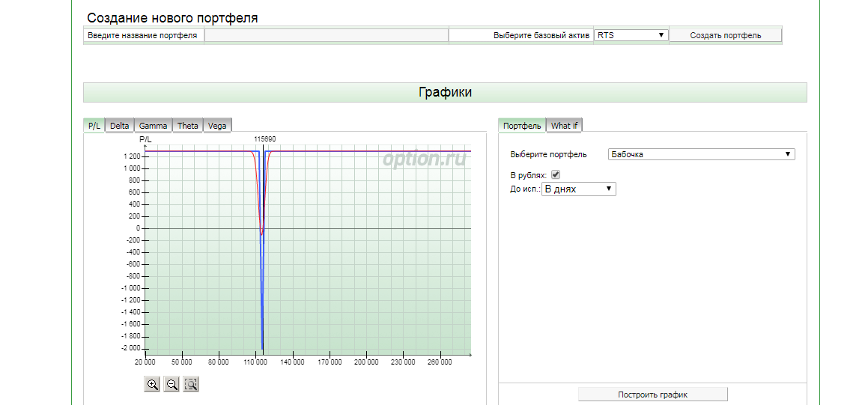Click the 115690 price marker label
868x405 pixels.
pyautogui.click(x=264, y=139)
